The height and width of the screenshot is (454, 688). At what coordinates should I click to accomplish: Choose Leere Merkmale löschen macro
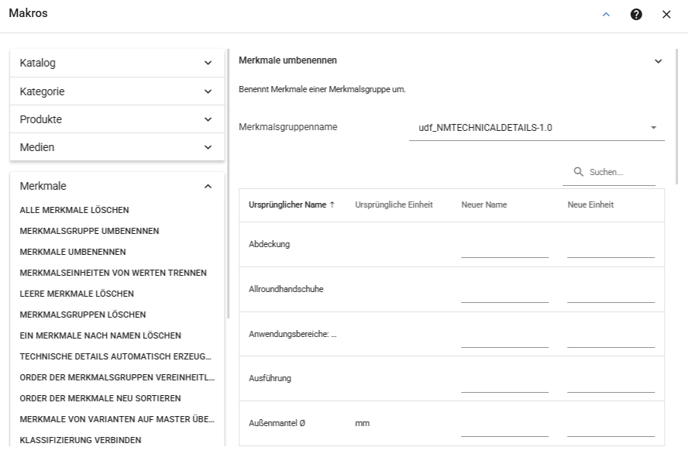[77, 294]
